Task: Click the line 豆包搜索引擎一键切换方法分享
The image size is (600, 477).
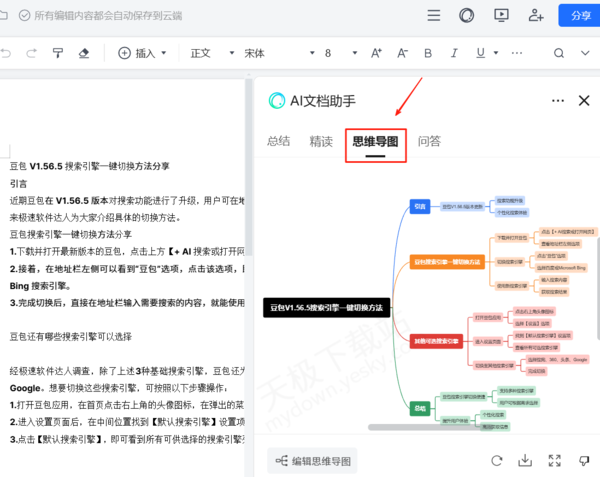Action: 71,234
